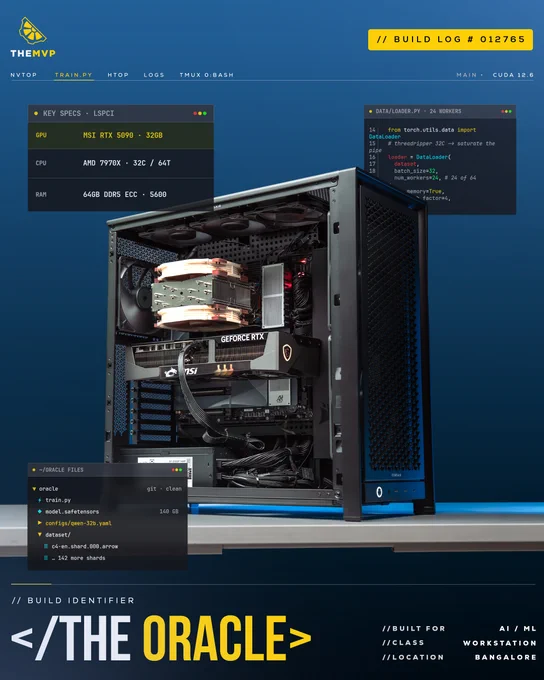544x680 pixels.
Task: Click code line 16 loader = DataLoader(
Action: point(419,157)
